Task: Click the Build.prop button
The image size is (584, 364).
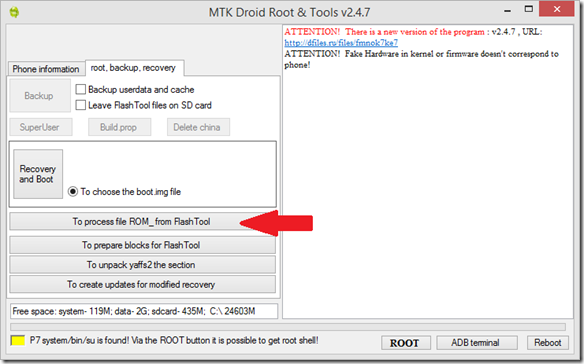Action: [119, 127]
